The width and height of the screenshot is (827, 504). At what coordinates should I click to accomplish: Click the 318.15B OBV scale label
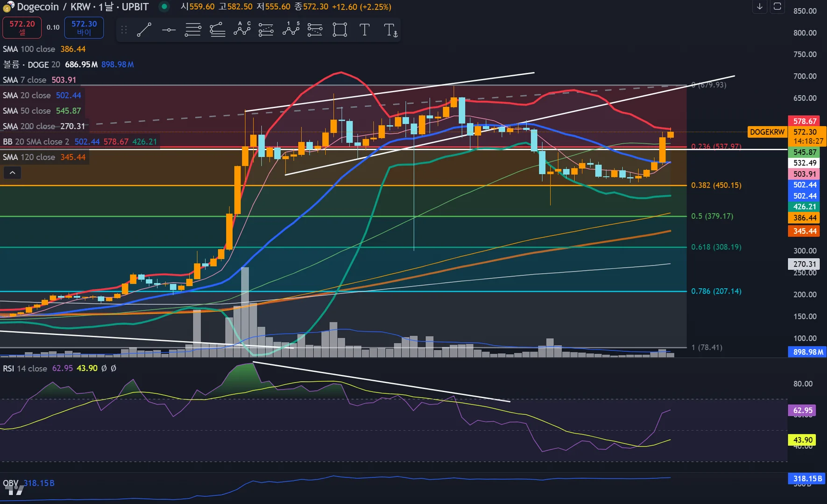point(807,478)
